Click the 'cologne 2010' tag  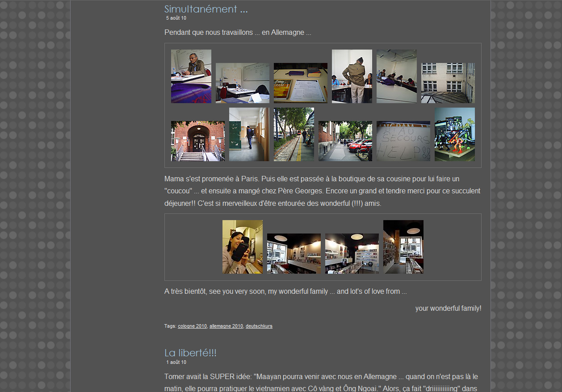(192, 326)
